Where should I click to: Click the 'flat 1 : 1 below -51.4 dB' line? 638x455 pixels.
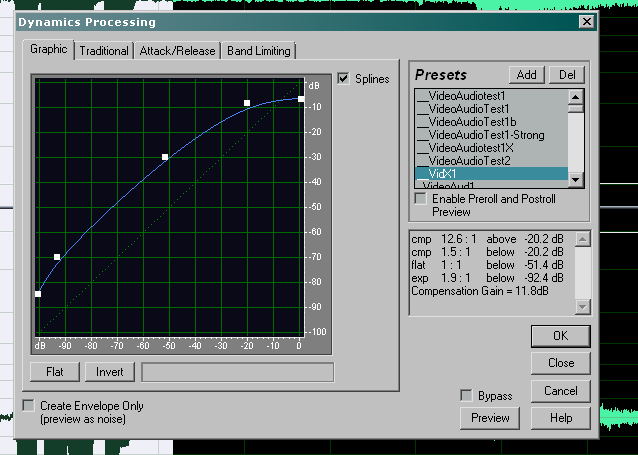tap(487, 265)
